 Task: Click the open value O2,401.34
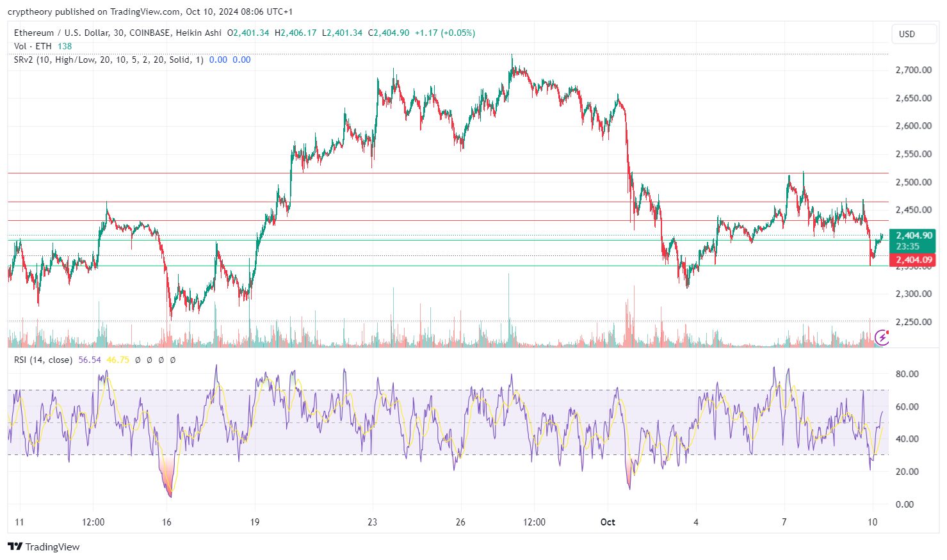click(x=248, y=33)
